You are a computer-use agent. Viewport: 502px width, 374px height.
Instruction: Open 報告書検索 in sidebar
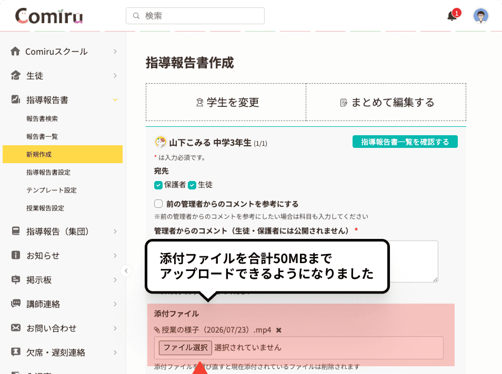(42, 119)
